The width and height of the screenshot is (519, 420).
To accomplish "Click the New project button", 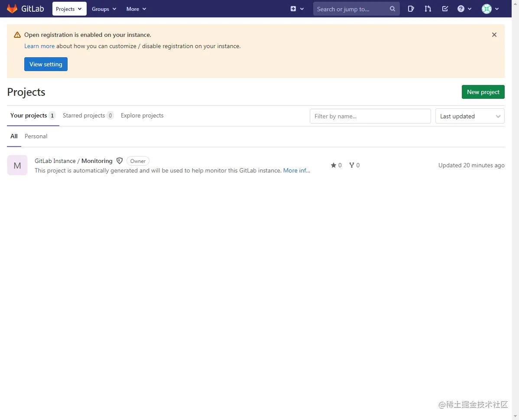I will [x=483, y=92].
